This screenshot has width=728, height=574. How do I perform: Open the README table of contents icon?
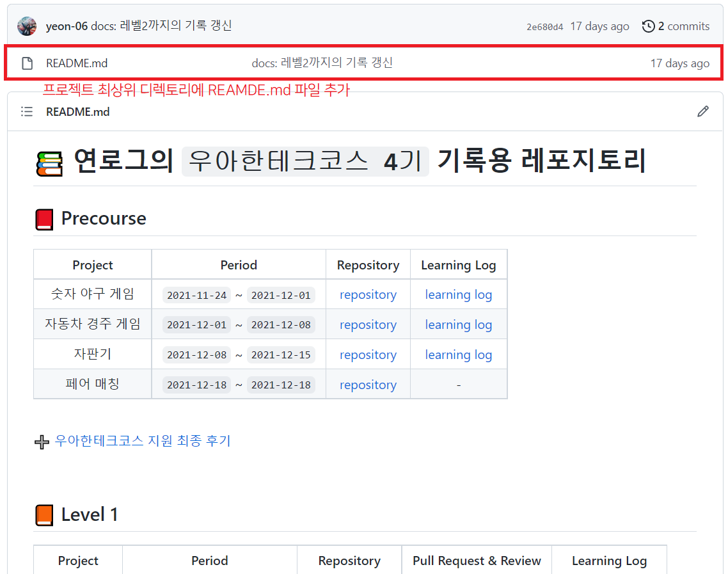[x=27, y=111]
